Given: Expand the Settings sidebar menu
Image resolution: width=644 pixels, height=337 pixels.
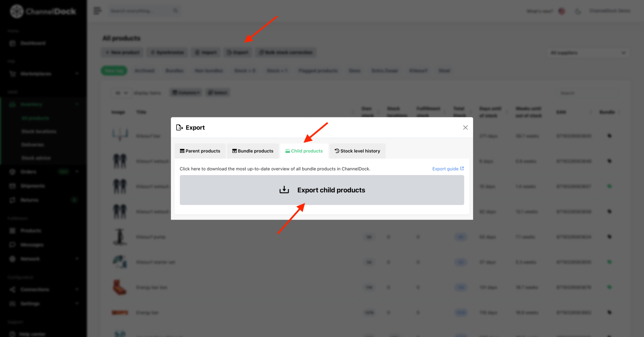Looking at the screenshot, I should (x=77, y=304).
